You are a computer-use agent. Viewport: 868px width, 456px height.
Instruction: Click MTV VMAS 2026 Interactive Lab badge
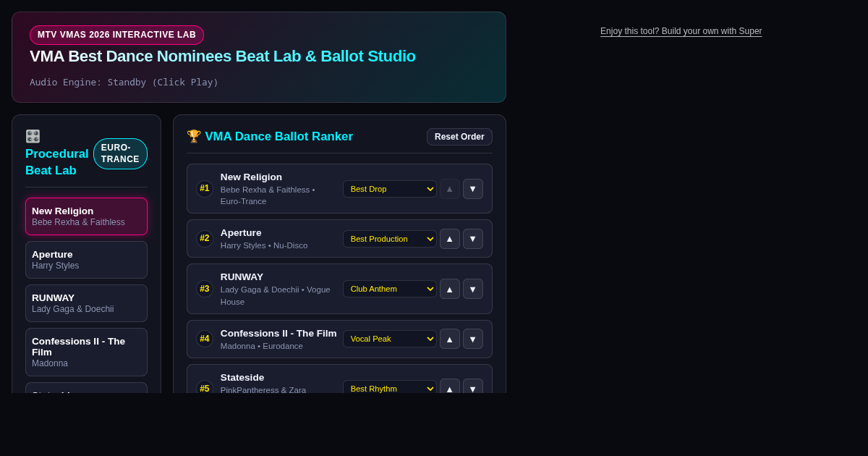tap(116, 35)
